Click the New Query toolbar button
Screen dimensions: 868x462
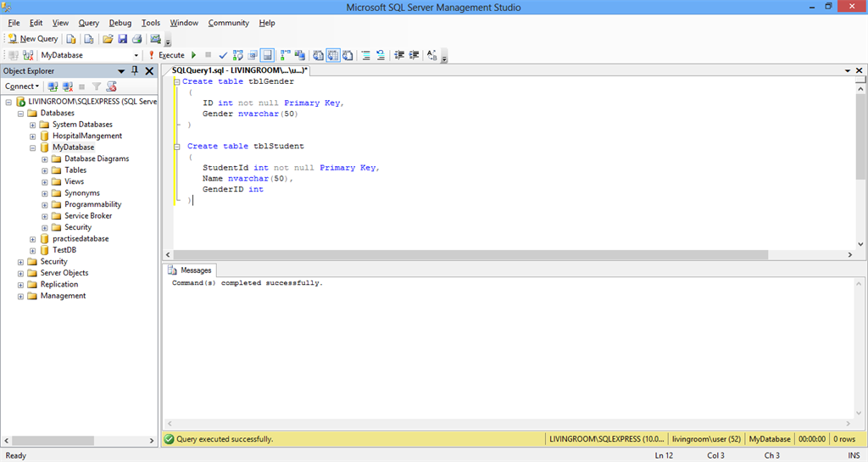[33, 39]
